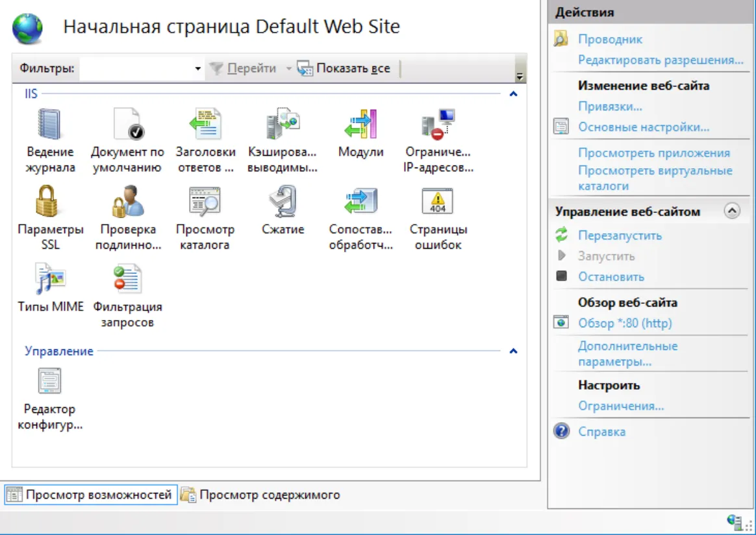Image resolution: width=756 pixels, height=535 pixels.
Task: Open Основные настройки link
Action: click(644, 127)
